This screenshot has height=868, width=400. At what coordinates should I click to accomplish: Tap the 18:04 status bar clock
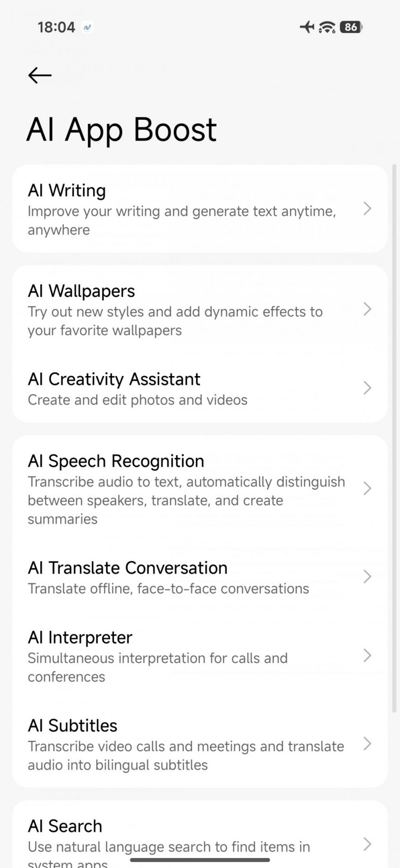click(x=56, y=28)
